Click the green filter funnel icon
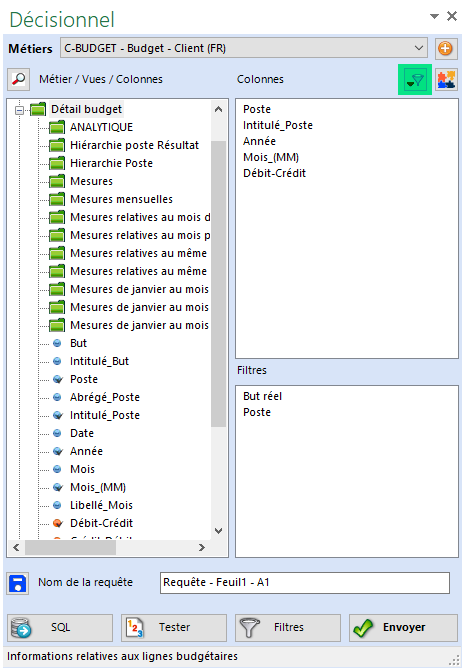The image size is (463, 668). click(x=415, y=80)
